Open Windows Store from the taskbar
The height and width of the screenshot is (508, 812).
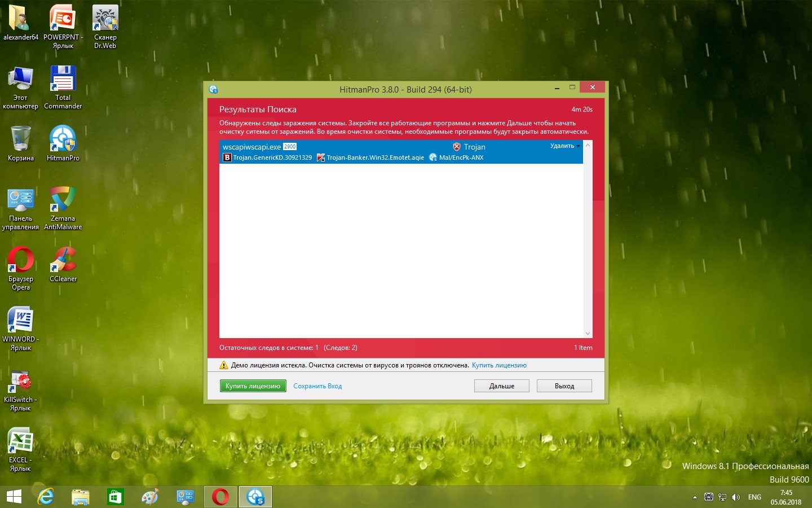[115, 497]
